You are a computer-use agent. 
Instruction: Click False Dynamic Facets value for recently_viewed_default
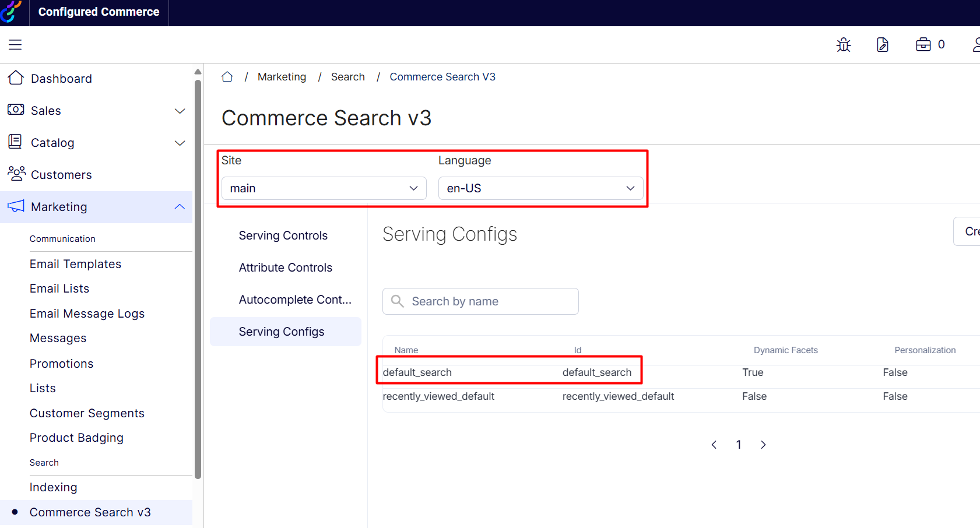[x=754, y=396]
